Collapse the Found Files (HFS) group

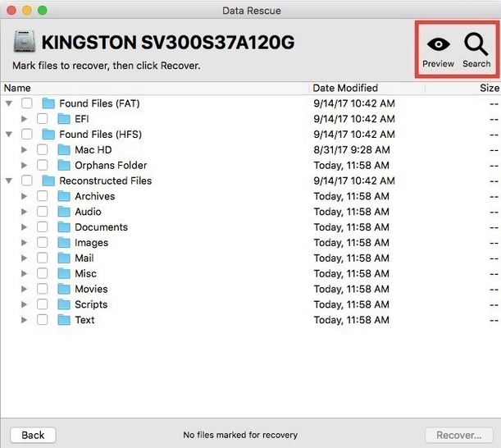pos(9,135)
